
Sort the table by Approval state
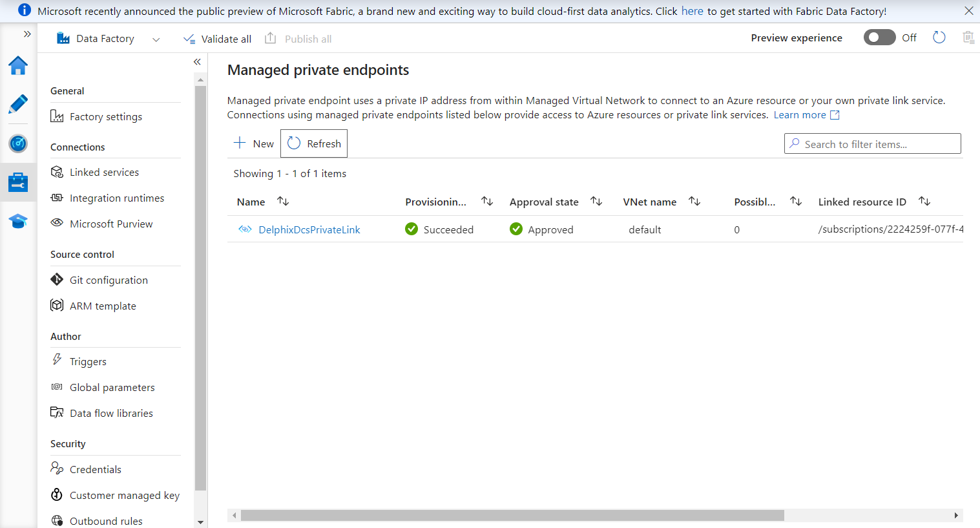click(596, 201)
